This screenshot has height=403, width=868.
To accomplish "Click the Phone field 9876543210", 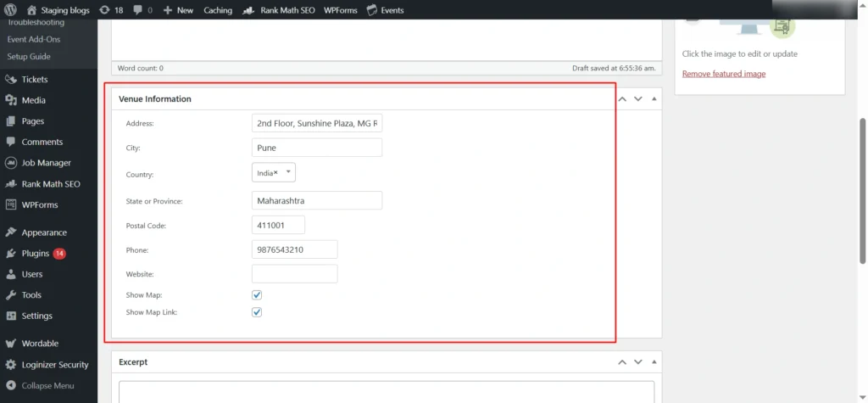I will pyautogui.click(x=294, y=249).
